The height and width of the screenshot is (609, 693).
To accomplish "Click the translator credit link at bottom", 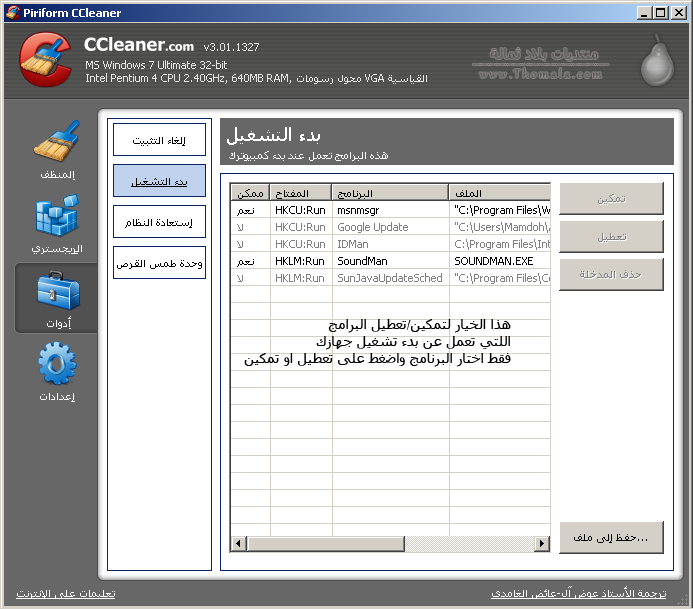I will (x=579, y=594).
